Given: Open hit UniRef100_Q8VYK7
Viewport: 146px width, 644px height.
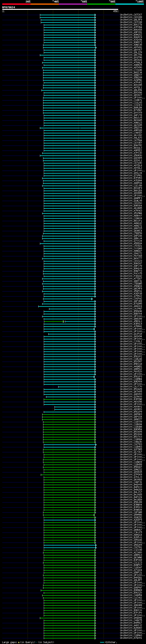Looking at the screenshot, I should click(x=131, y=50).
